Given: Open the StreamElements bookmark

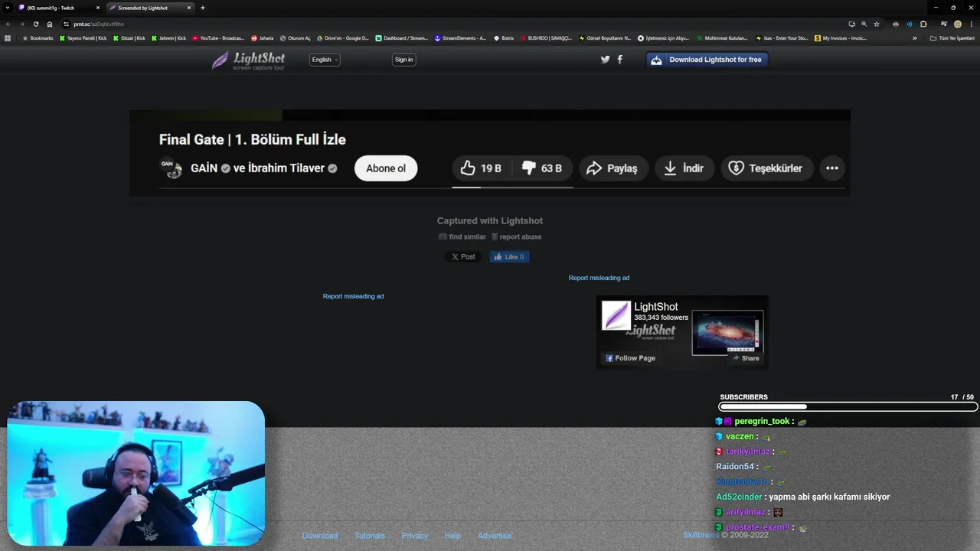Looking at the screenshot, I should [460, 38].
